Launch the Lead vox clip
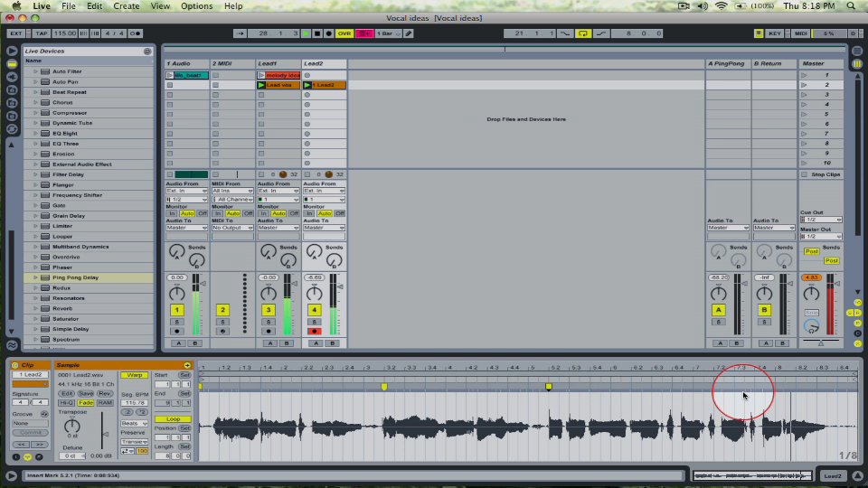Image resolution: width=868 pixels, height=488 pixels. (x=261, y=85)
